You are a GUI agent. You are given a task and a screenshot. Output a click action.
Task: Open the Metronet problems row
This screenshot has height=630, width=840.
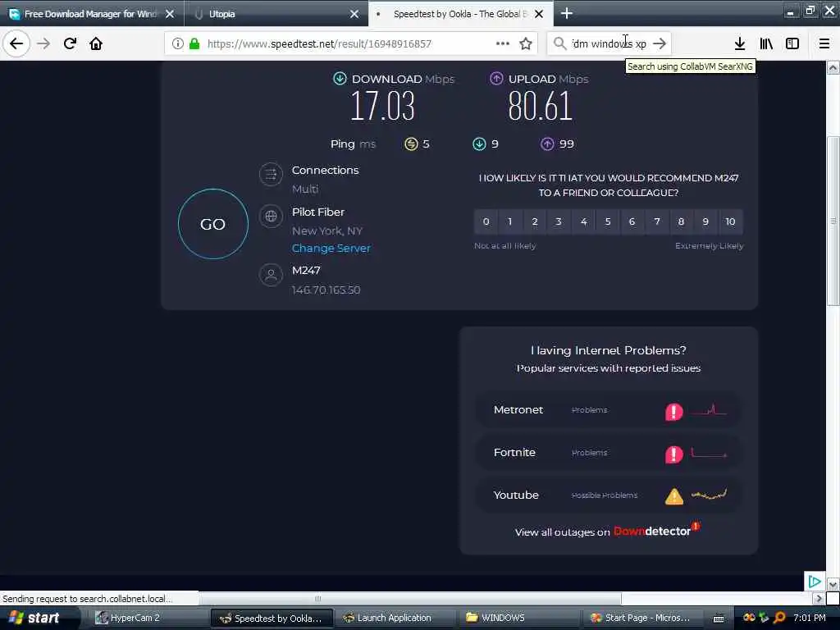[609, 410]
